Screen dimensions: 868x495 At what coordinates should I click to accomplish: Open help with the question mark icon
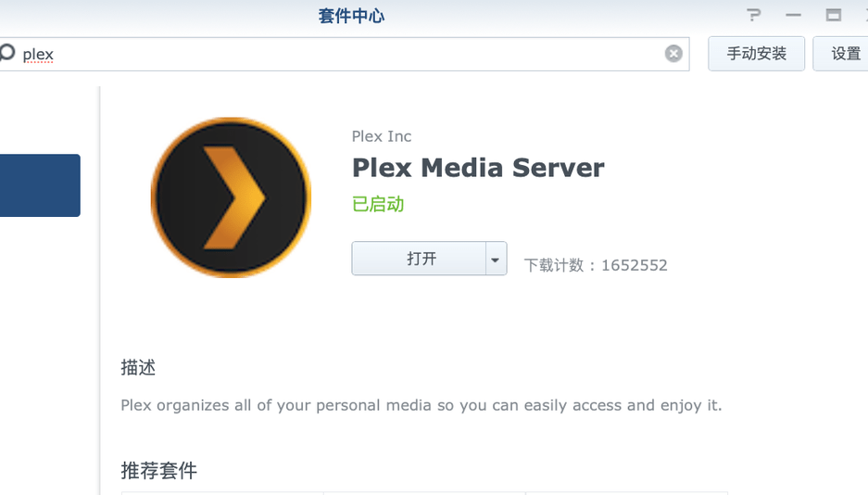point(754,15)
